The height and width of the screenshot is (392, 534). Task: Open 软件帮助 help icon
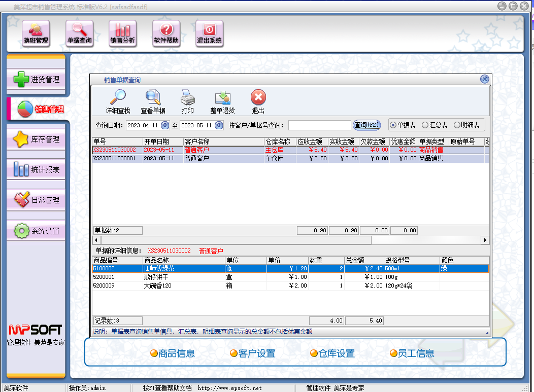[166, 33]
